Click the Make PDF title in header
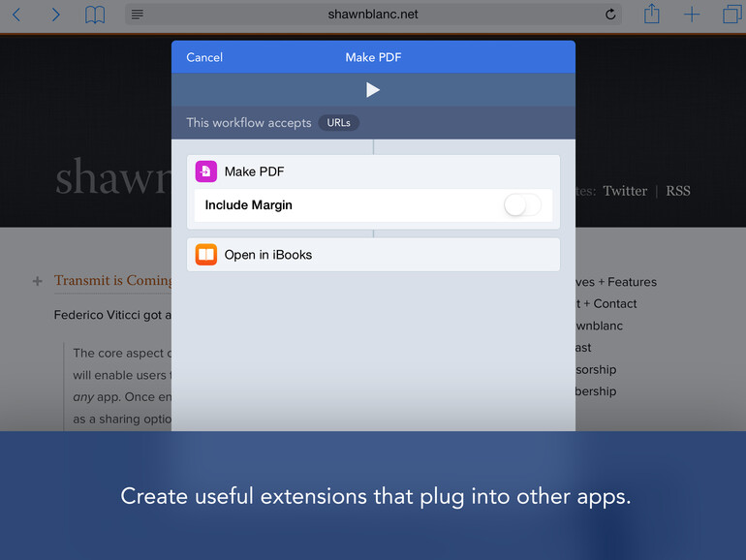This screenshot has height=560, width=746. [x=373, y=57]
